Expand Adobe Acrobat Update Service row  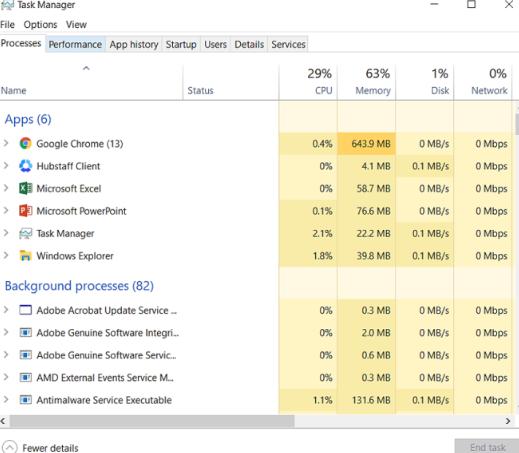tap(6, 310)
